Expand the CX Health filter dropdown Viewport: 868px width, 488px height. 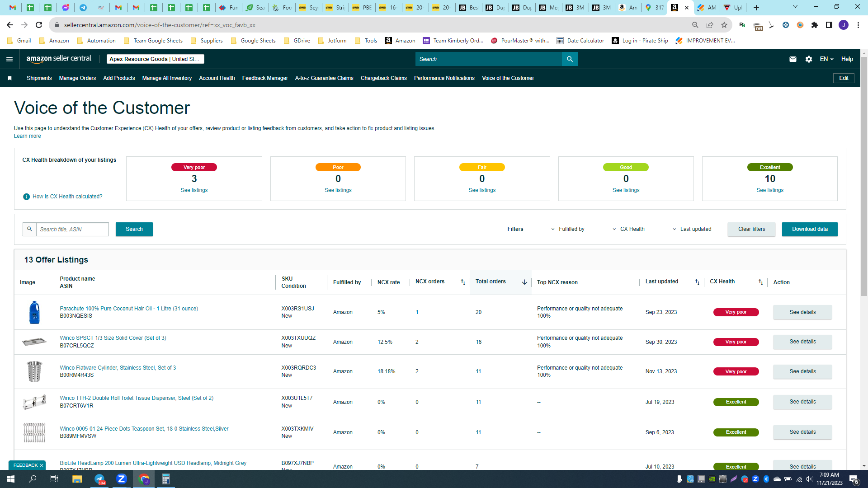tap(628, 229)
